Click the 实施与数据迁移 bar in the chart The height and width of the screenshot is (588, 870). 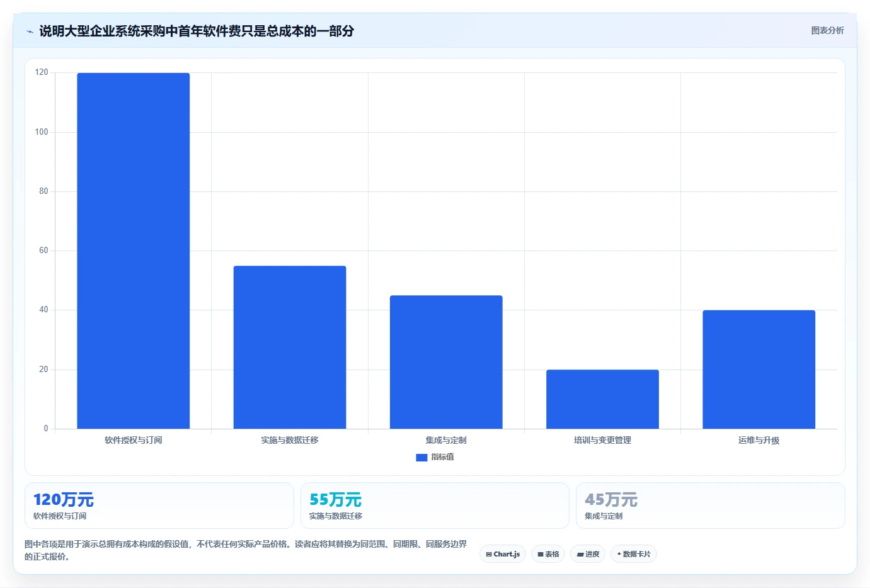coord(290,347)
